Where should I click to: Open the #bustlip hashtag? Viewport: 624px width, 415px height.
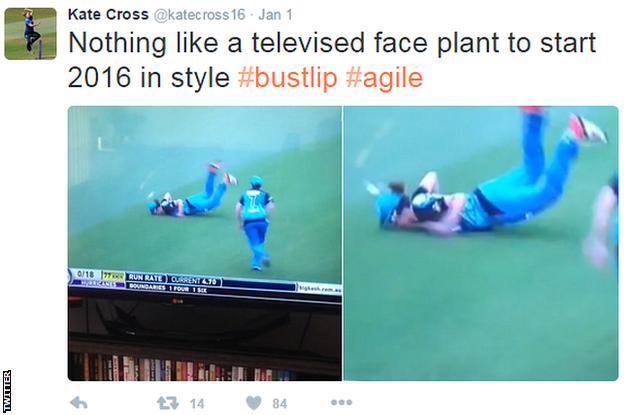point(288,78)
